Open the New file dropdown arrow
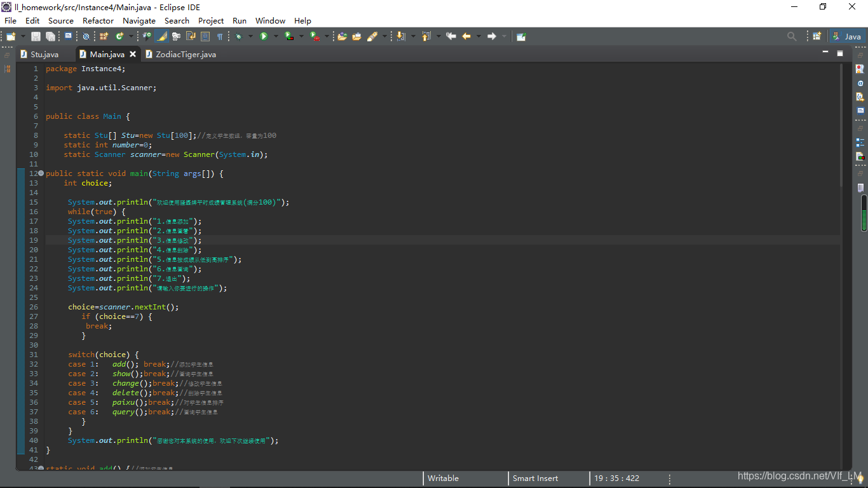868x488 pixels. click(23, 37)
